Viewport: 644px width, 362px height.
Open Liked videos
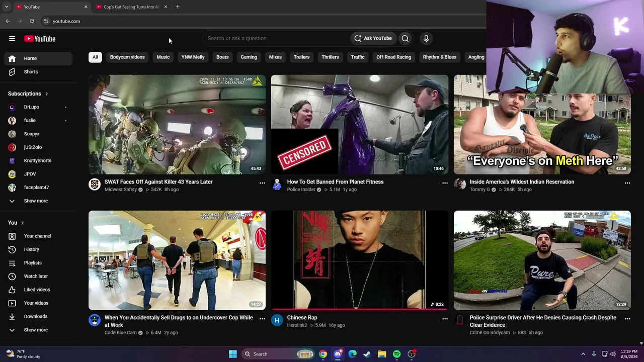click(x=38, y=290)
